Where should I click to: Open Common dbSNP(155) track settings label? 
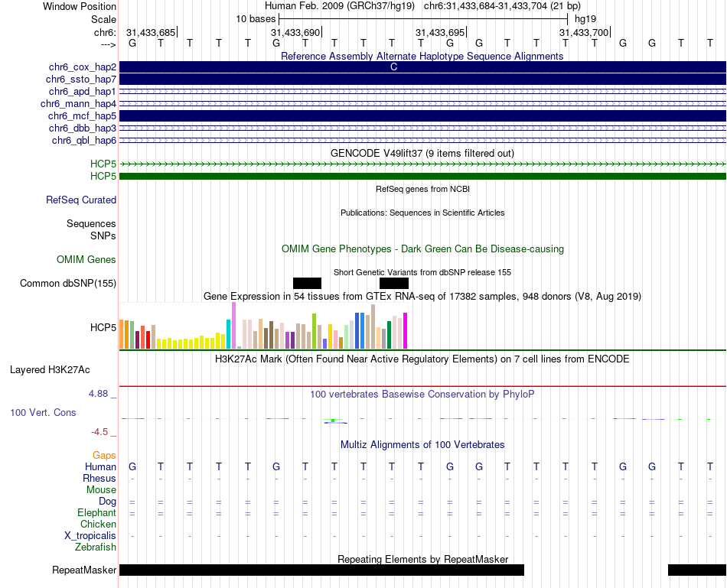(68, 283)
